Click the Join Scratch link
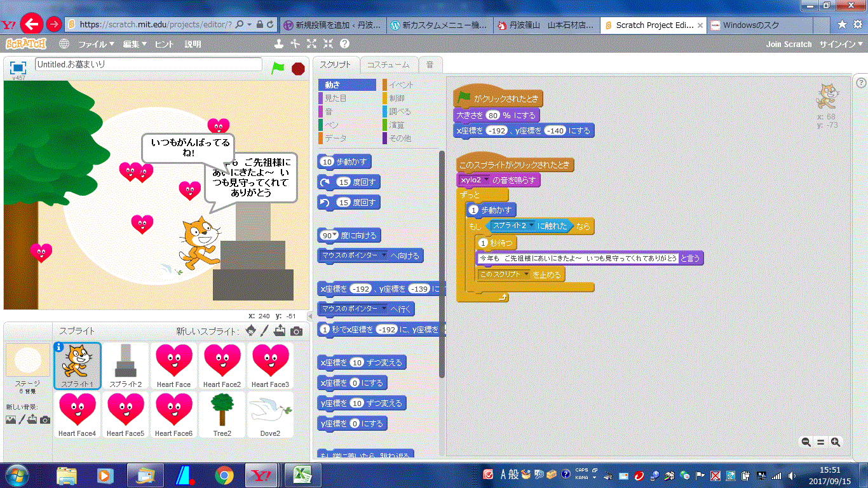This screenshot has height=488, width=868. pyautogui.click(x=789, y=44)
